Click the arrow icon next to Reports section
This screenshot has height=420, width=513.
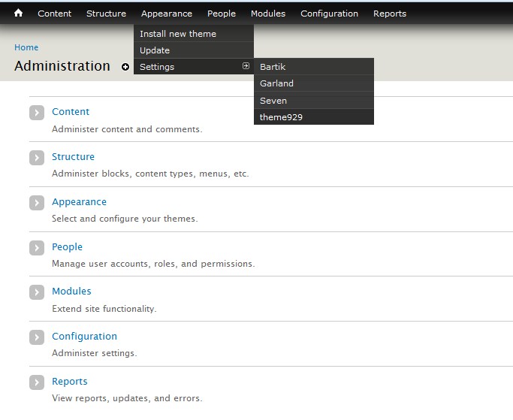37,382
